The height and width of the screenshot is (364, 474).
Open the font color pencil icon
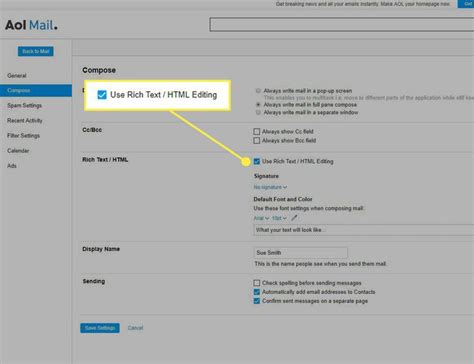coord(294,218)
